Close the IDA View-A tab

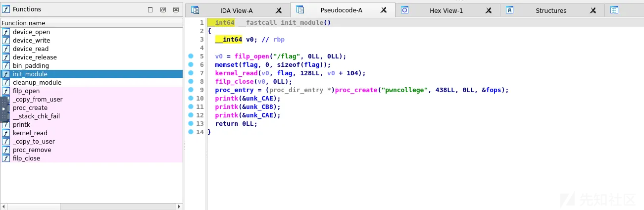coord(279,10)
